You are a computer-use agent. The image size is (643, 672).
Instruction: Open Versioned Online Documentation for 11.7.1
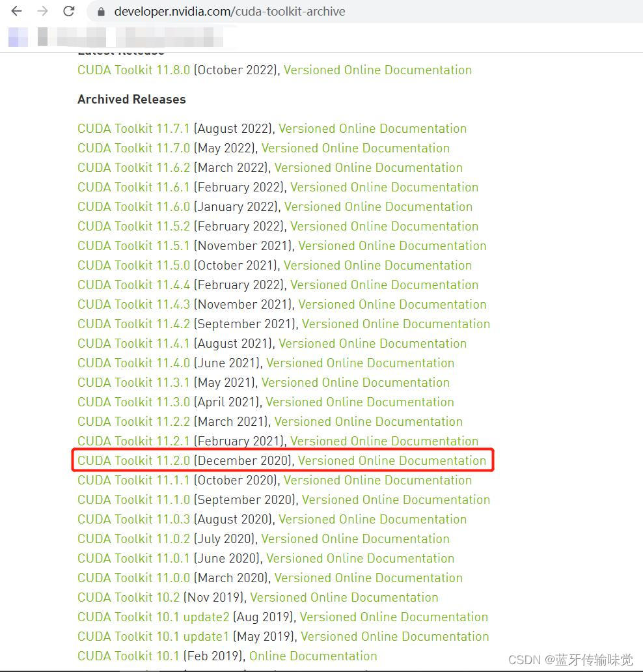point(373,128)
